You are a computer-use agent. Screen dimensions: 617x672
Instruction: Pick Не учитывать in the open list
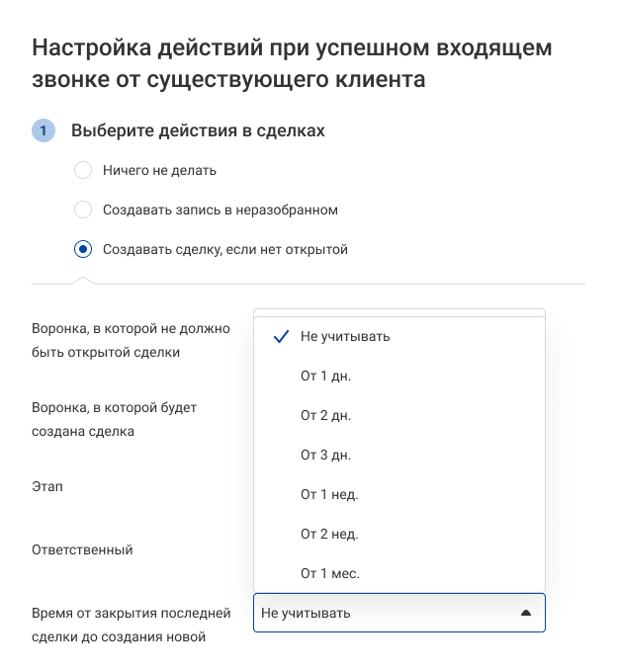pyautogui.click(x=345, y=336)
